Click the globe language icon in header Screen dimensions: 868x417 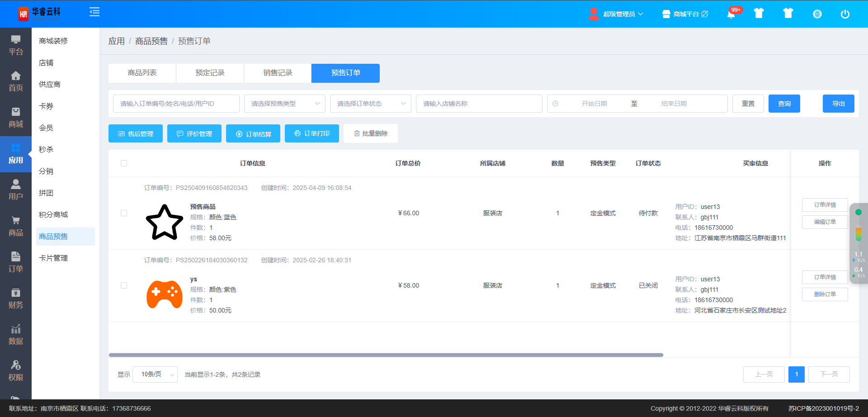pos(817,14)
